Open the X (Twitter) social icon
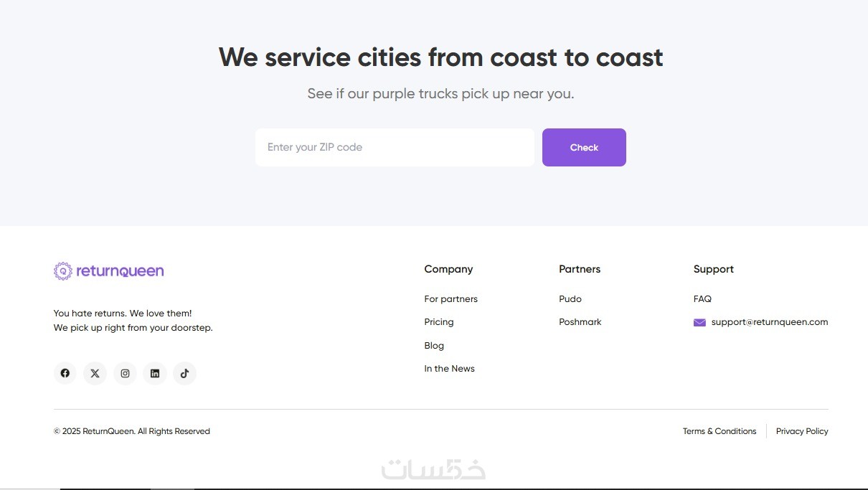The width and height of the screenshot is (868, 490). click(x=95, y=373)
